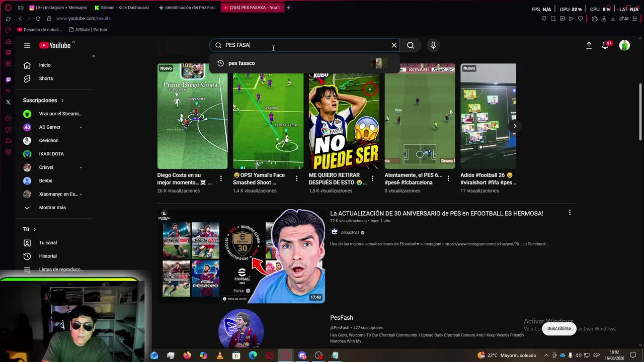Open the browser extensions puzzle icon
The height and width of the screenshot is (362, 644).
pos(595,19)
